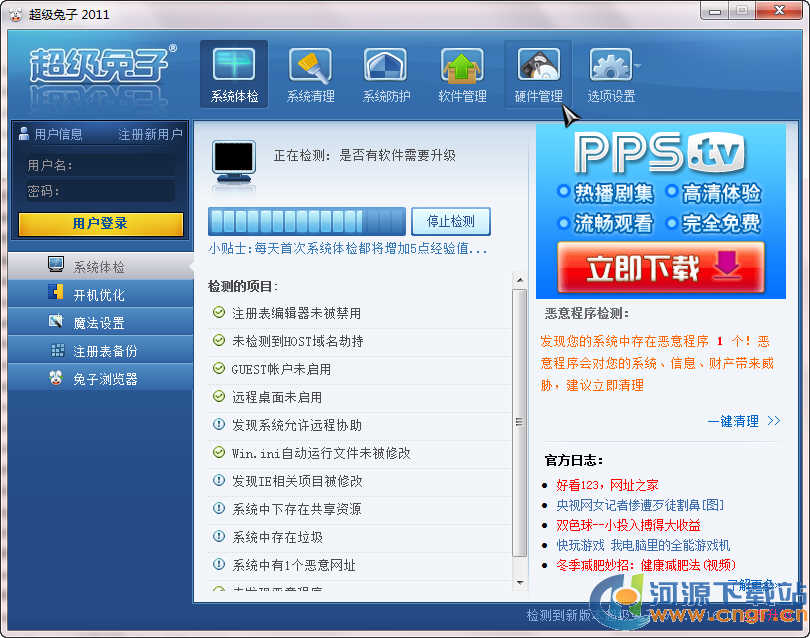Click the green check beside 远程桌面未启用
Viewport: 810px width, 638px height.
[x=219, y=396]
